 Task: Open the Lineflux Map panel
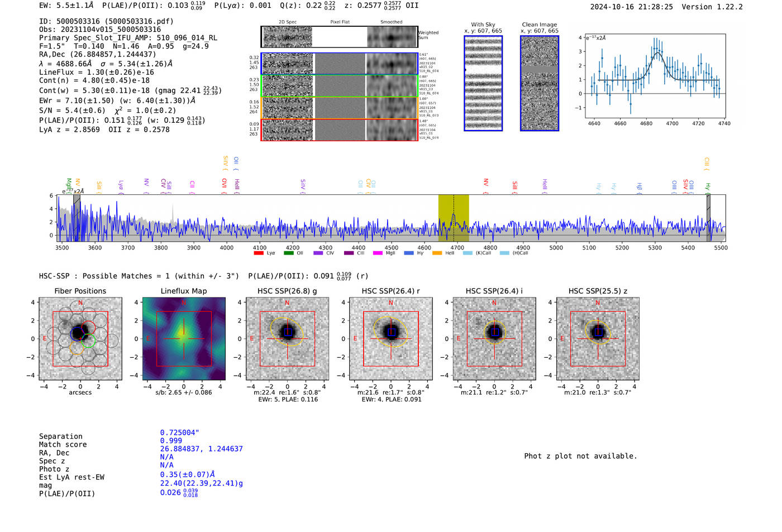coord(184,339)
